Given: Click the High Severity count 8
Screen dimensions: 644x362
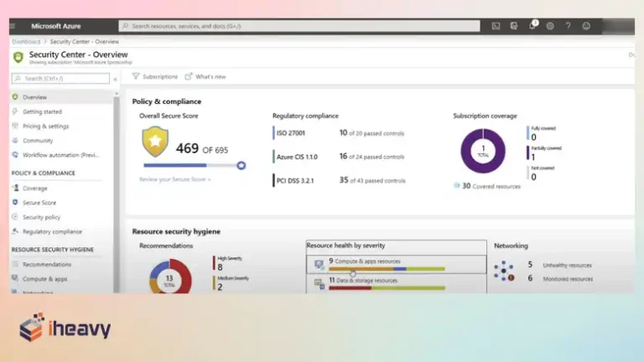Looking at the screenshot, I should [221, 267].
